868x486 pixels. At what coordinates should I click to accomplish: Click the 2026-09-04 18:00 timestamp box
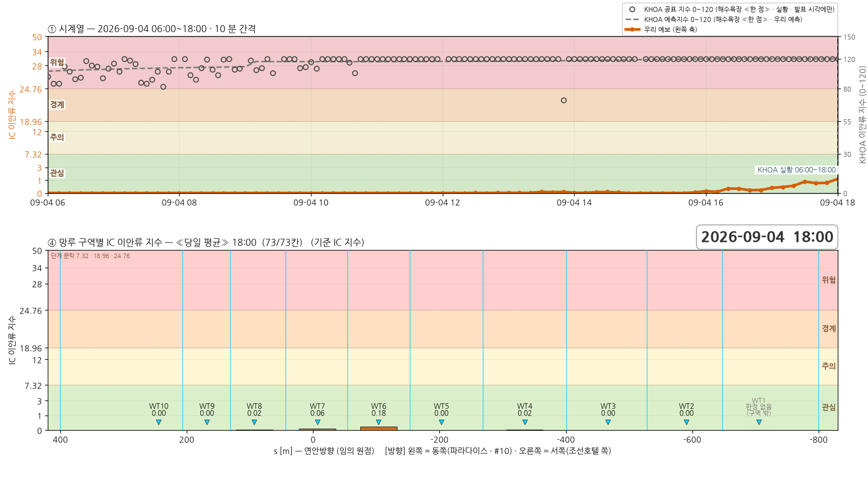767,237
